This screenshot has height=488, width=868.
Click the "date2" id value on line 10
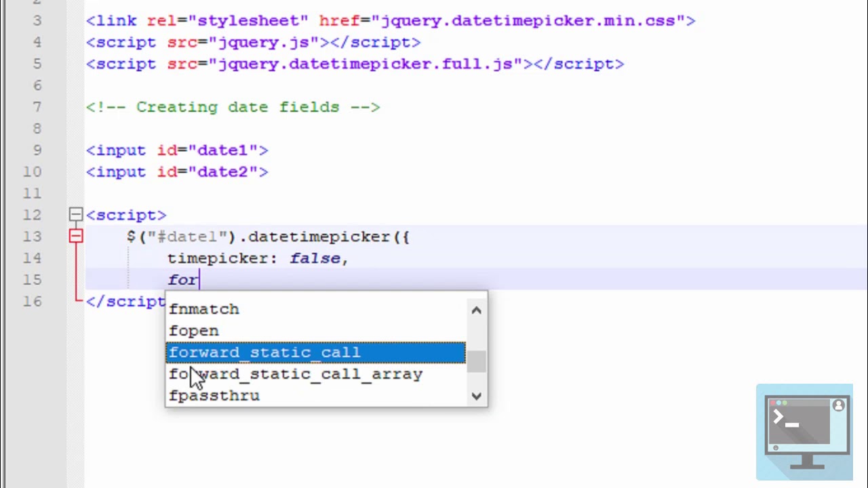[223, 172]
